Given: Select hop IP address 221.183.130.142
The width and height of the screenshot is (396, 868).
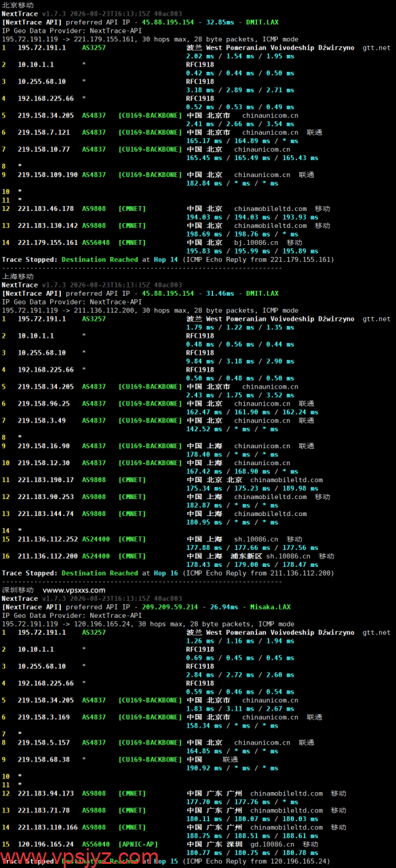Looking at the screenshot, I should (x=48, y=226).
